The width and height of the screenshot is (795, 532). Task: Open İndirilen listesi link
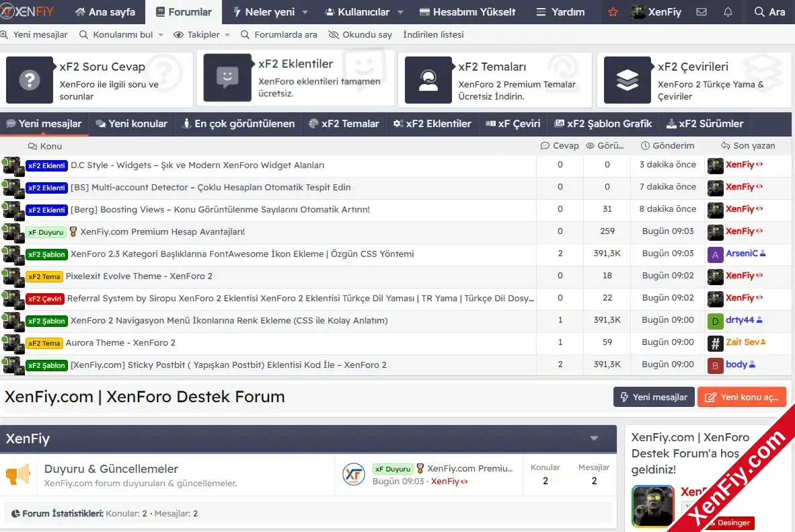coord(434,34)
